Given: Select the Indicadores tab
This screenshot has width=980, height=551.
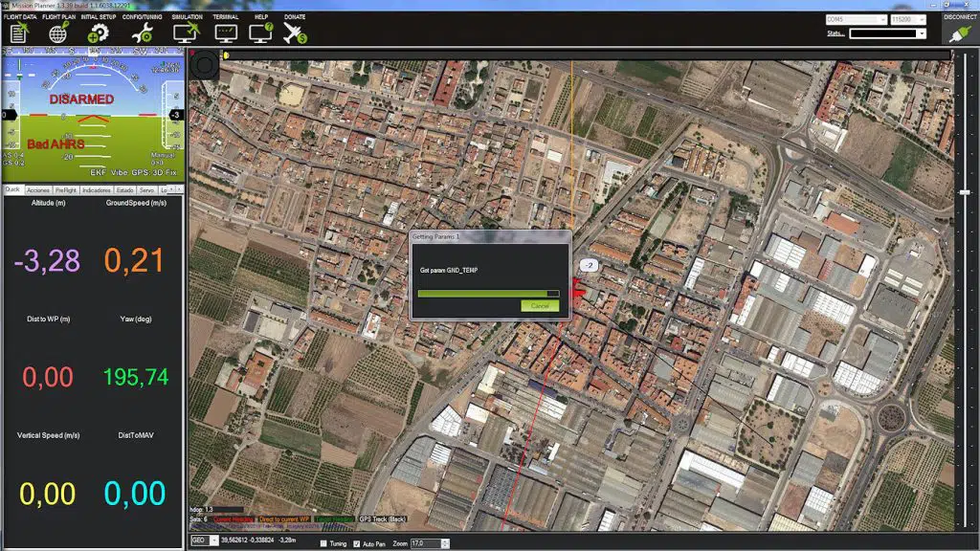Looking at the screenshot, I should pyautogui.click(x=97, y=190).
